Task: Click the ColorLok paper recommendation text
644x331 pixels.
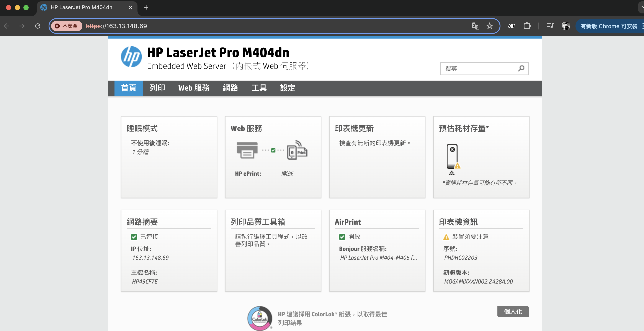Action: [332, 318]
